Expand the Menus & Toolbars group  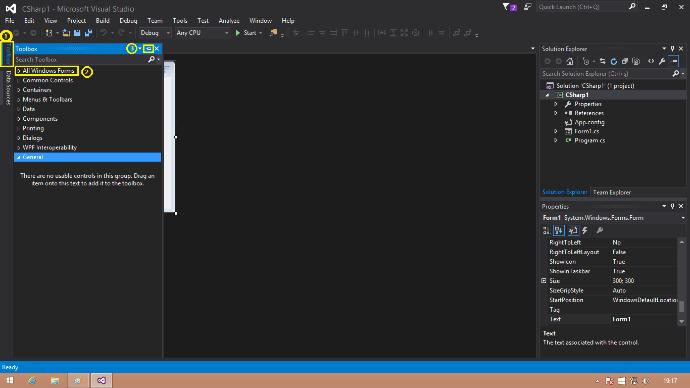point(18,100)
